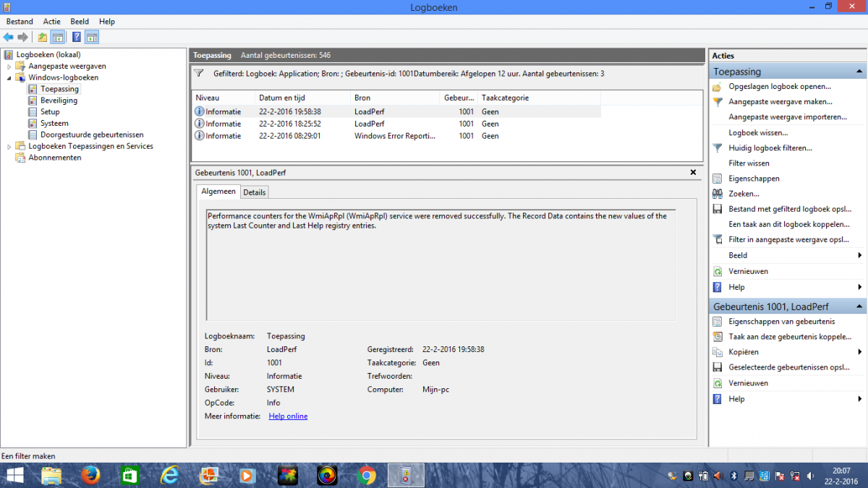This screenshot has height=488, width=868.
Task: Select the Systeem log in tree
Action: [54, 124]
